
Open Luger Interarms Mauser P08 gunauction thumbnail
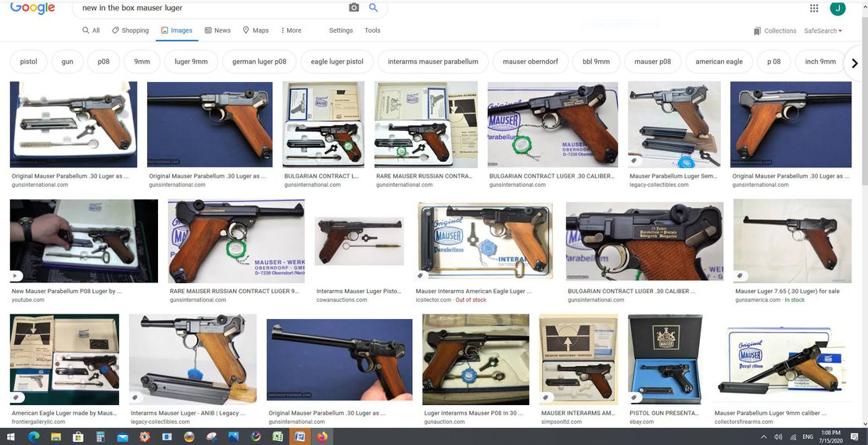click(475, 359)
